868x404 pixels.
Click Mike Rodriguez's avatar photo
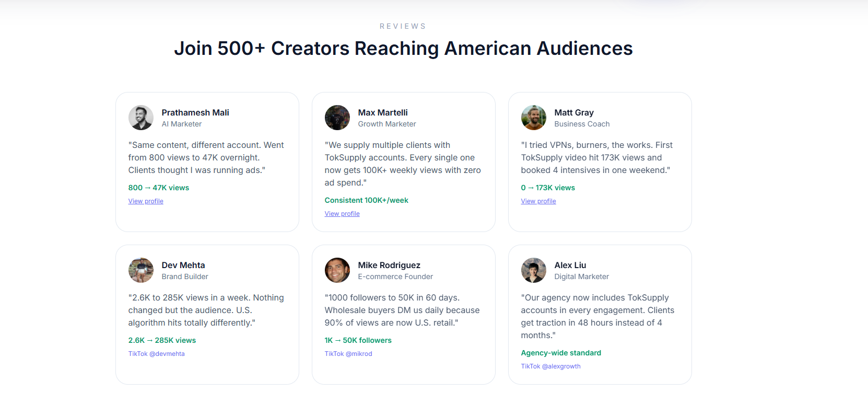coord(337,270)
